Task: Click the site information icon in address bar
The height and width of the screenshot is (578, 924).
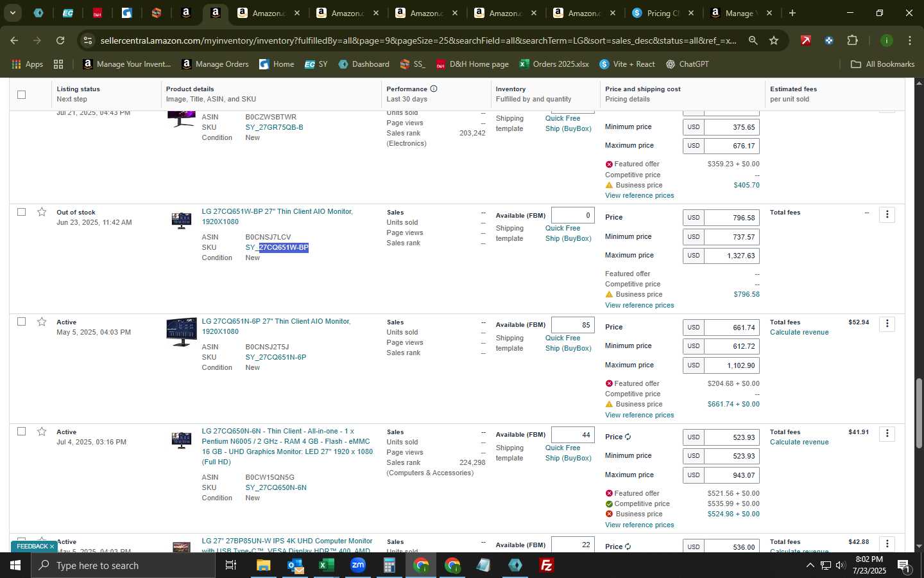Action: pos(88,40)
